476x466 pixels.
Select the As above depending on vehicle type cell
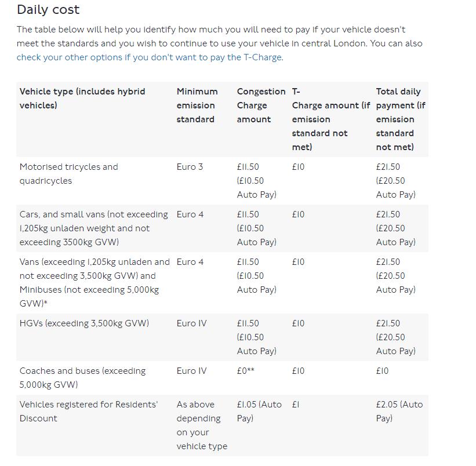tap(202, 425)
